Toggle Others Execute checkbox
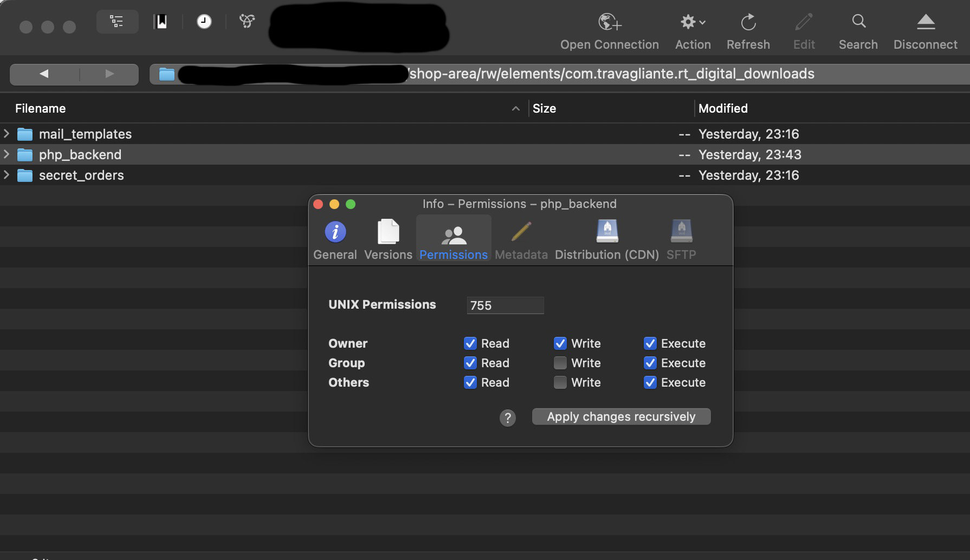Image resolution: width=970 pixels, height=560 pixels. 650,382
